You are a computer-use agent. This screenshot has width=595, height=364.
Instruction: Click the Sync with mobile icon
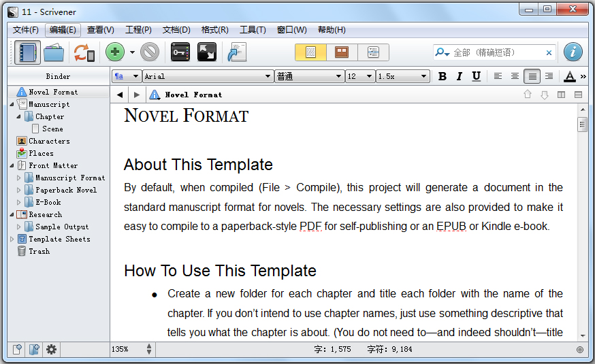pos(84,52)
